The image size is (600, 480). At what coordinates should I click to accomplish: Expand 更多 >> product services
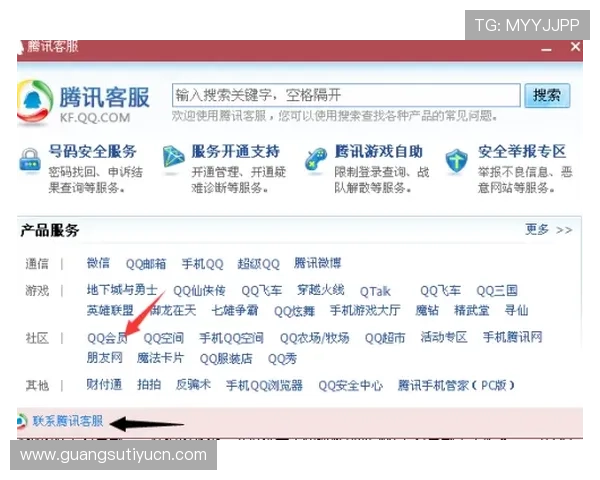549,230
